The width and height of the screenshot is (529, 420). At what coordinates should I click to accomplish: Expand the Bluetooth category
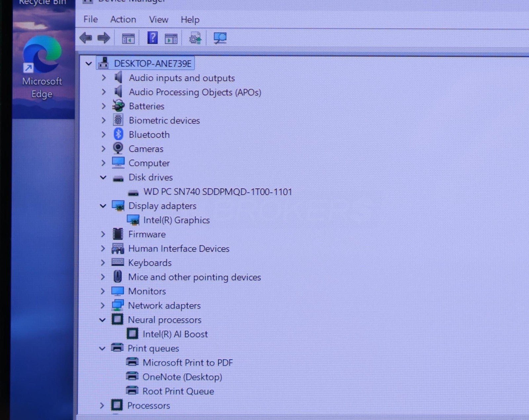103,135
